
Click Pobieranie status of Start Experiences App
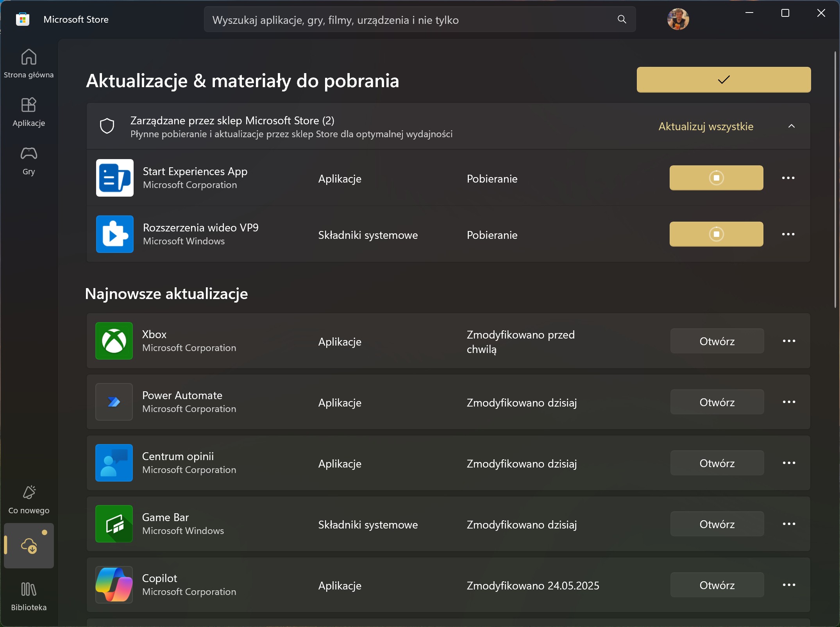[x=492, y=179]
